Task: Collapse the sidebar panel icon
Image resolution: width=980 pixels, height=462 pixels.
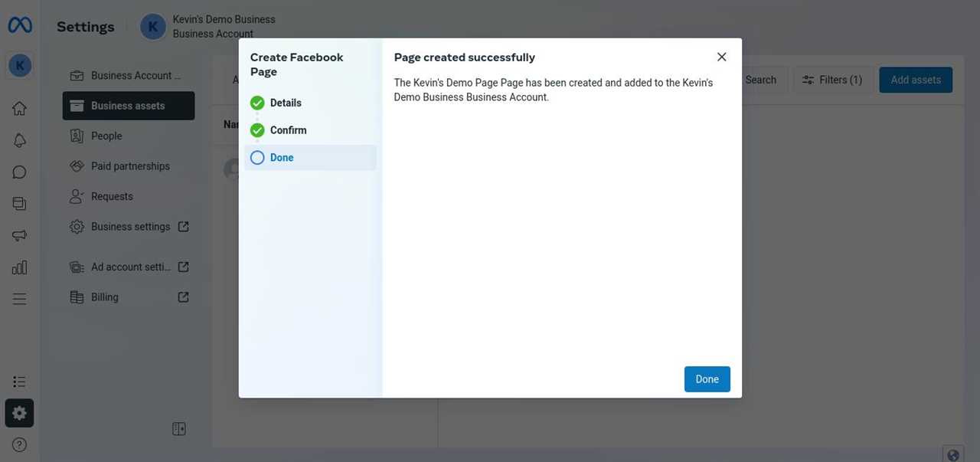Action: coord(179,429)
